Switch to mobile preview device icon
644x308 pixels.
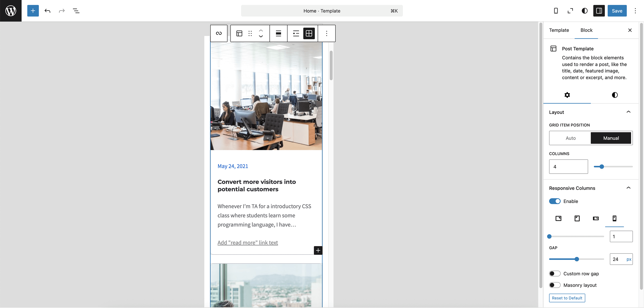pos(556,11)
